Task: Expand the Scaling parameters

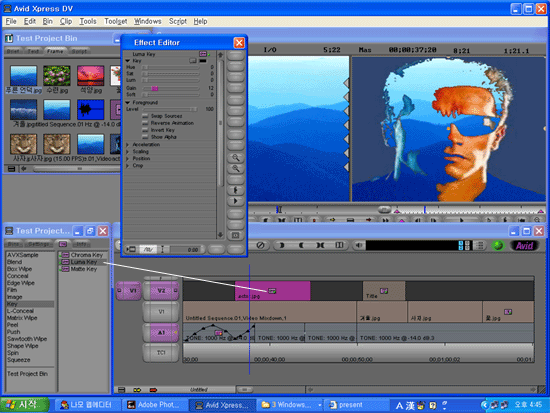Action: pos(128,152)
